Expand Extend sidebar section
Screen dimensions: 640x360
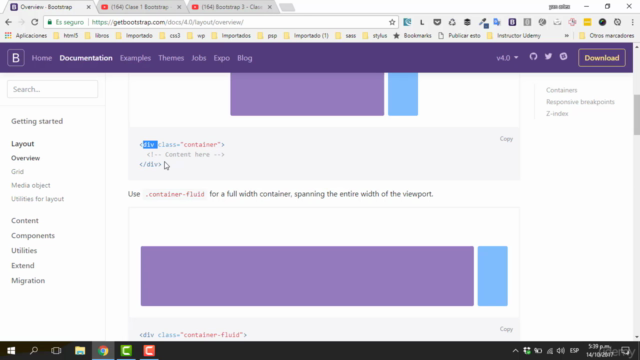[x=23, y=265]
